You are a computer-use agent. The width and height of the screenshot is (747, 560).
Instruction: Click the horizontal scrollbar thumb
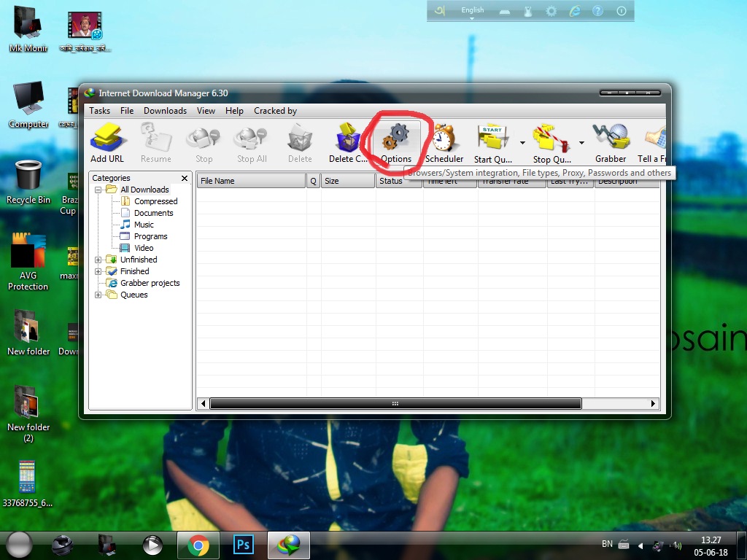click(395, 403)
